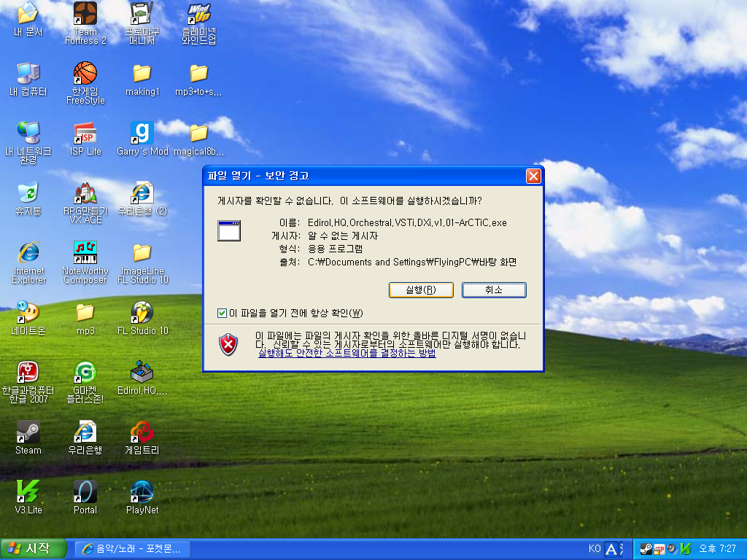Open the 실행해도 안전한 소프트웨어를 결정하는 방법 link

pyautogui.click(x=347, y=353)
